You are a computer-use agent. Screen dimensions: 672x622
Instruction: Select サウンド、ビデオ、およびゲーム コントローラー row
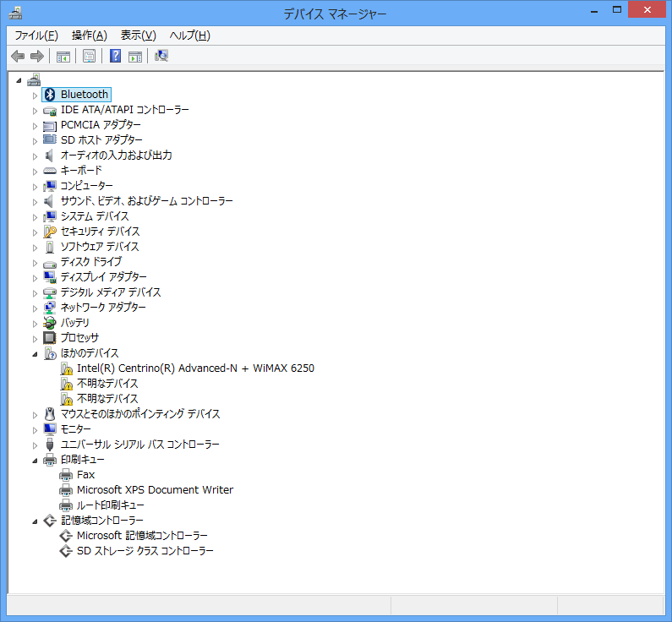pos(146,201)
